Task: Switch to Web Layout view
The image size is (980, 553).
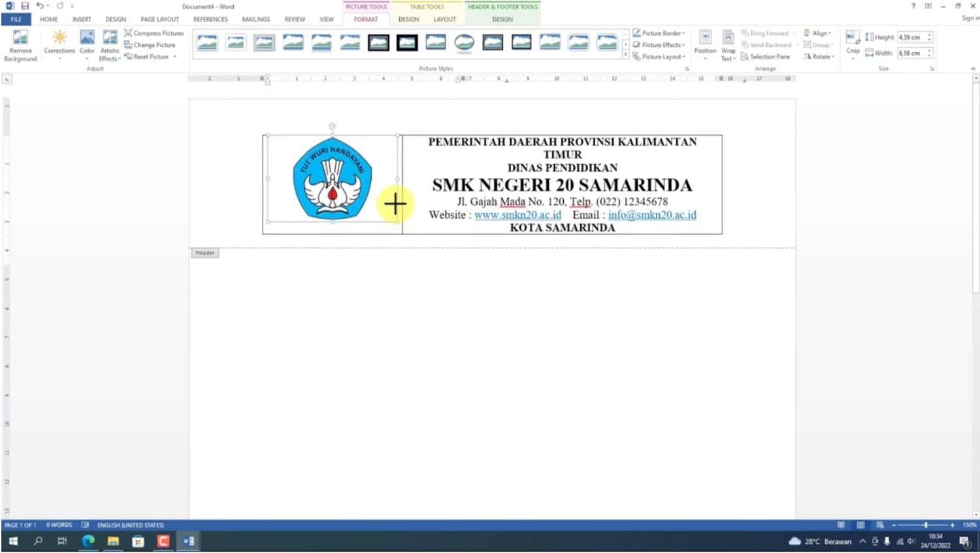Action: click(880, 525)
